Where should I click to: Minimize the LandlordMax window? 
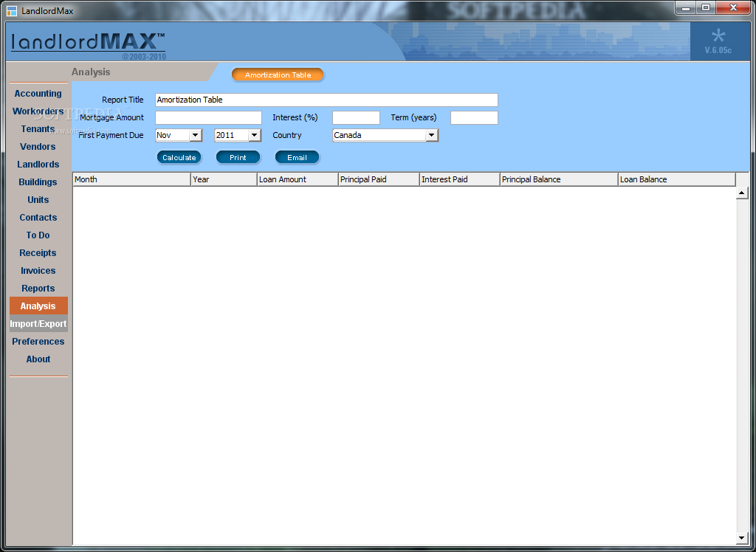tap(684, 7)
